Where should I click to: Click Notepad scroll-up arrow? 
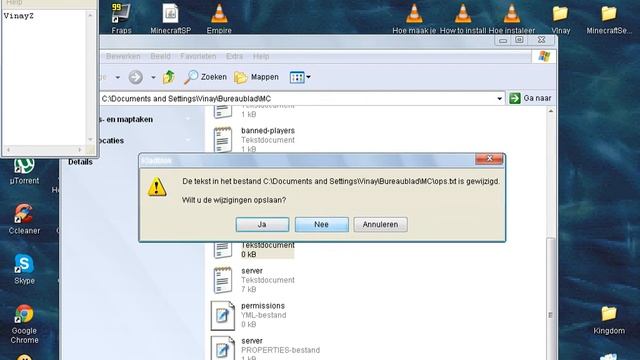point(90,15)
